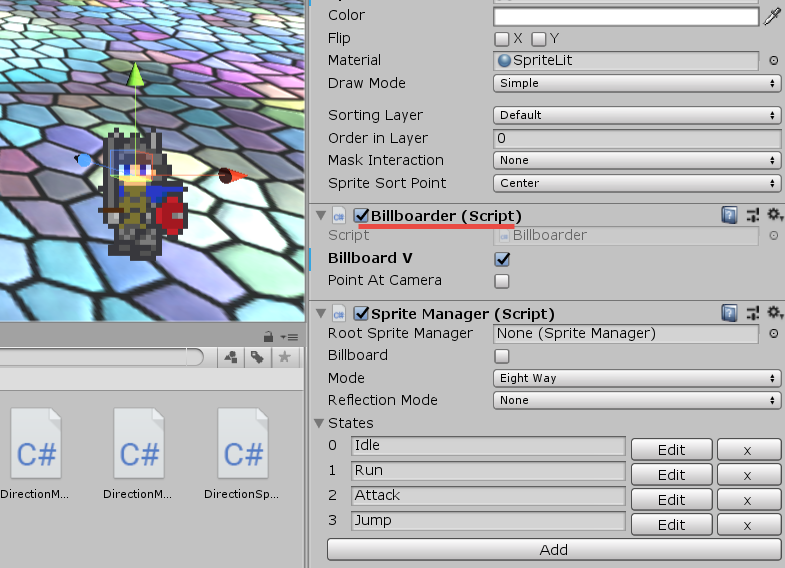Open Mode dropdown showing Eight Way

click(637, 378)
